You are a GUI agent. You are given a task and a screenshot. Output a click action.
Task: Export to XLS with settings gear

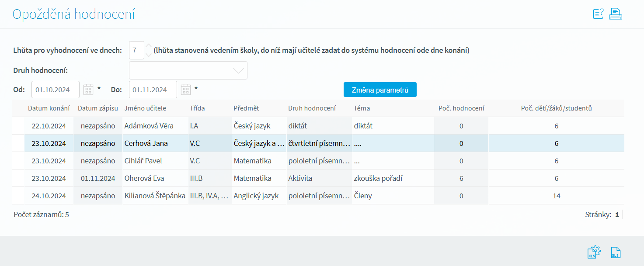[x=594, y=252]
